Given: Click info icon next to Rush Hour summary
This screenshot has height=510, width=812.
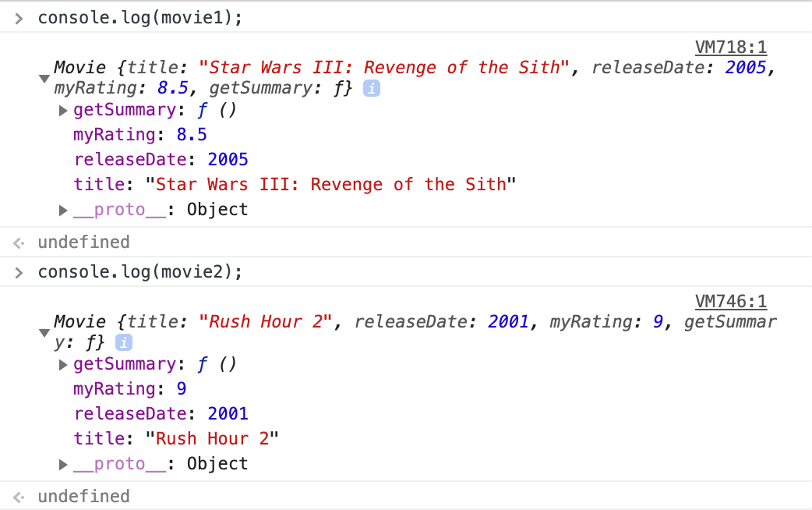Looking at the screenshot, I should click(124, 342).
